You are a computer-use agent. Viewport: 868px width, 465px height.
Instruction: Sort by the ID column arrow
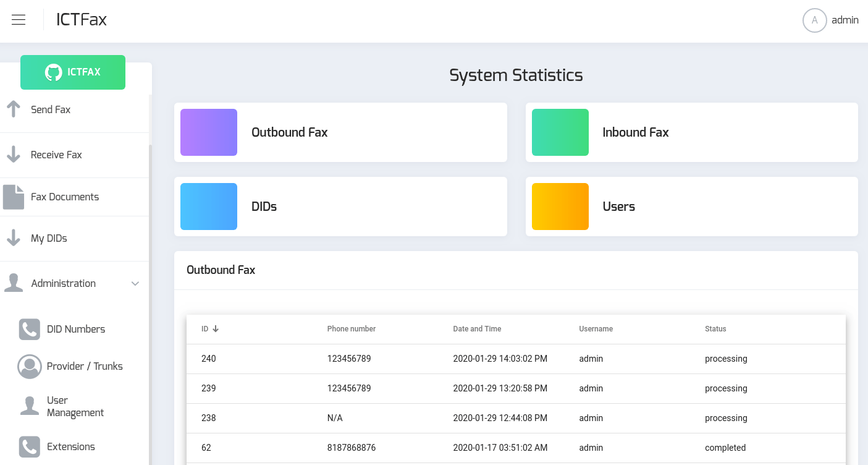pyautogui.click(x=216, y=329)
